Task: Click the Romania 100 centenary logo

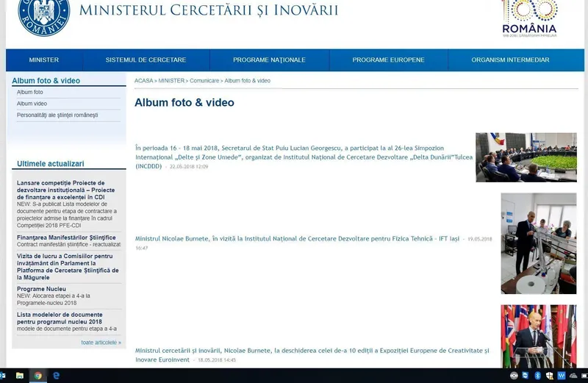Action: point(529,18)
